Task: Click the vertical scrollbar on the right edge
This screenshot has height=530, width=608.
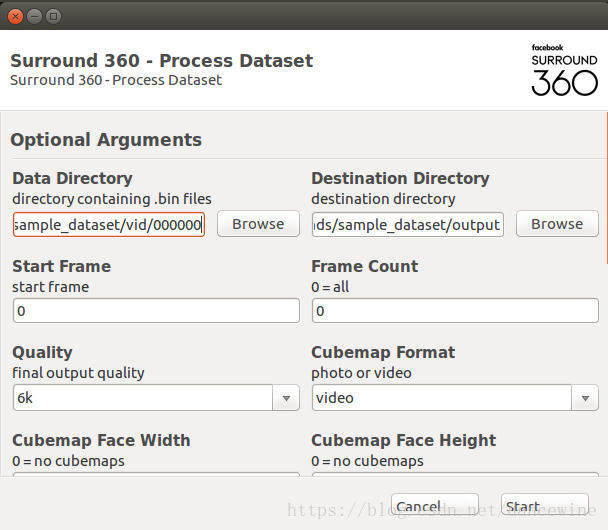Action: 606,188
